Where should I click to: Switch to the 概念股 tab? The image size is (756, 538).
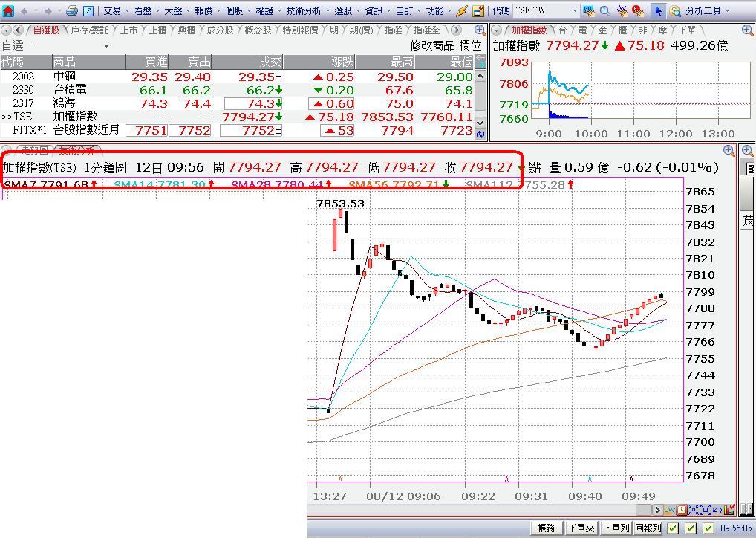tap(258, 30)
